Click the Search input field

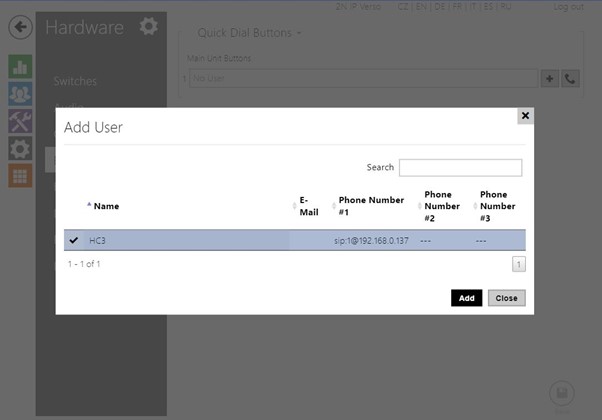460,168
